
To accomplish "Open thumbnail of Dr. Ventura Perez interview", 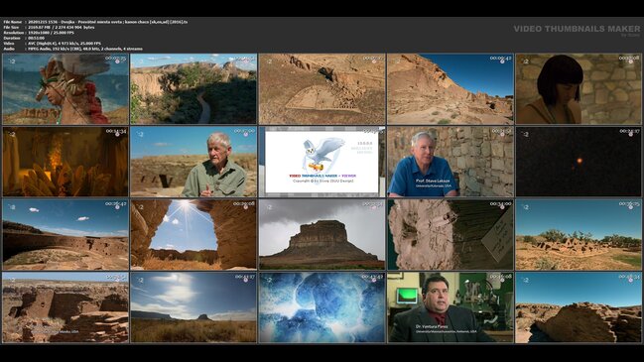I will pos(451,307).
